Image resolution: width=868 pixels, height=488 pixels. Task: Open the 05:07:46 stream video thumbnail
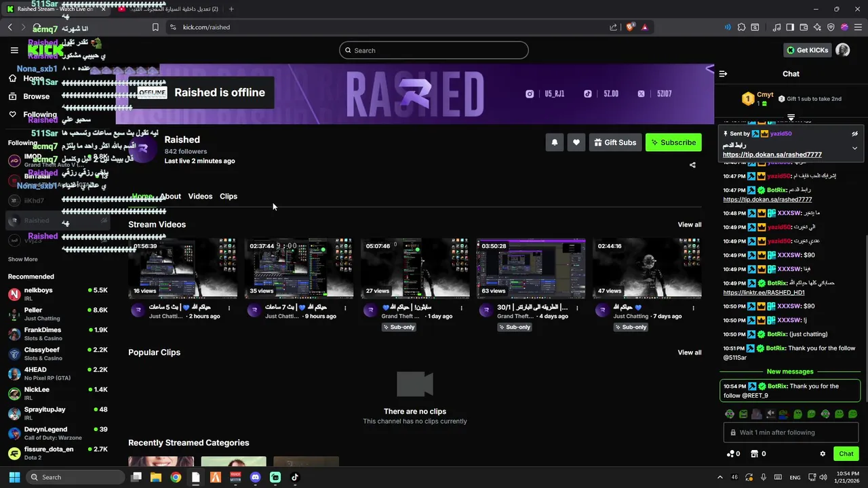tap(415, 268)
